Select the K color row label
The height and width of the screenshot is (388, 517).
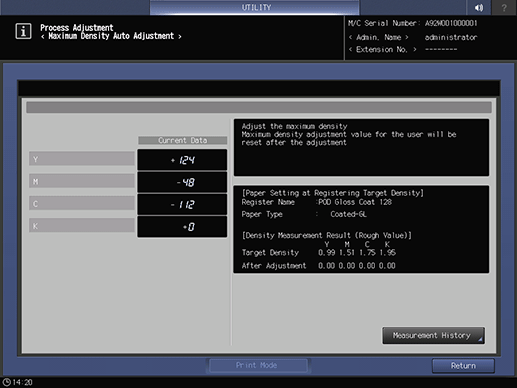82,226
